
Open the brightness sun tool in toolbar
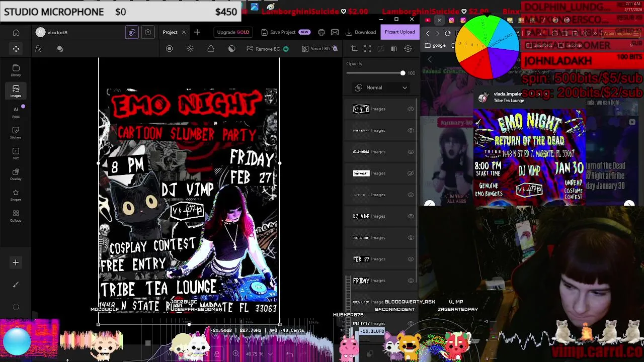pyautogui.click(x=190, y=49)
